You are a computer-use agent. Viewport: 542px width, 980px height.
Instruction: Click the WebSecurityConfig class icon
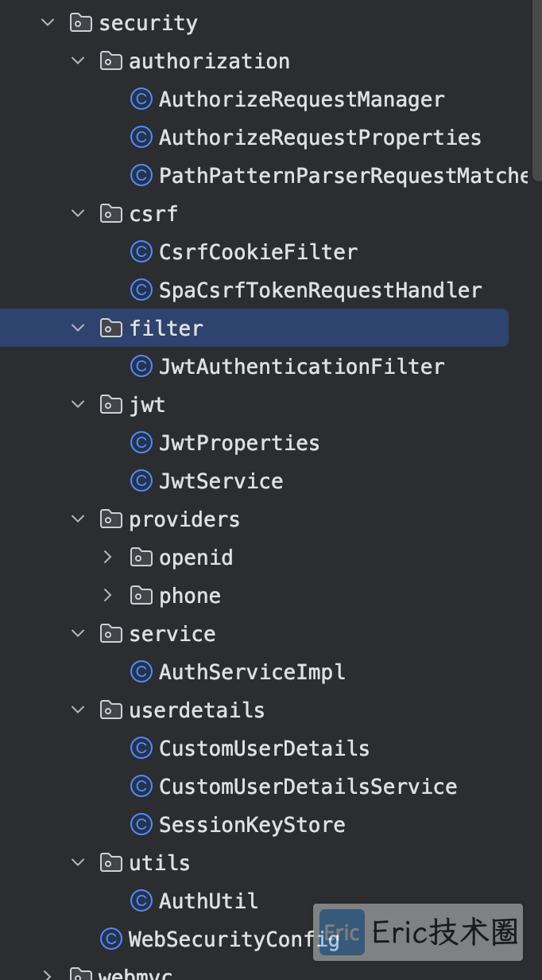click(110, 939)
